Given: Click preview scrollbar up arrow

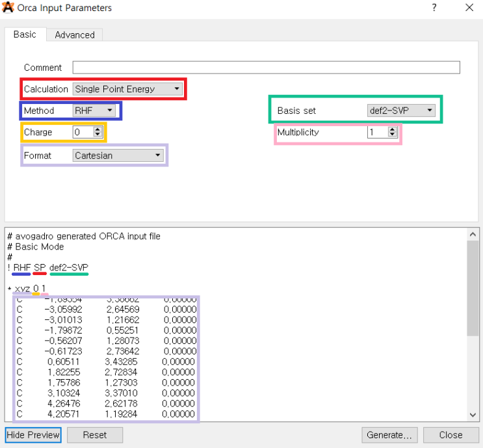Looking at the screenshot, I should tap(473, 235).
